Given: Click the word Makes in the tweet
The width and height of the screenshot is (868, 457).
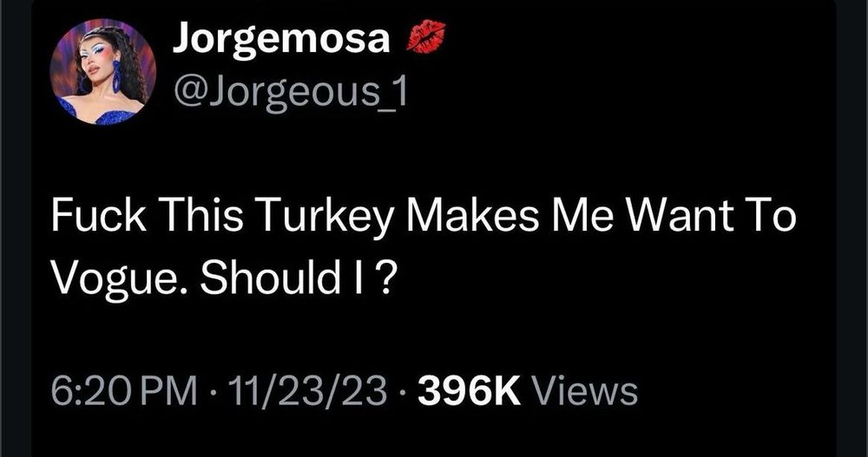Looking at the screenshot, I should (472, 216).
